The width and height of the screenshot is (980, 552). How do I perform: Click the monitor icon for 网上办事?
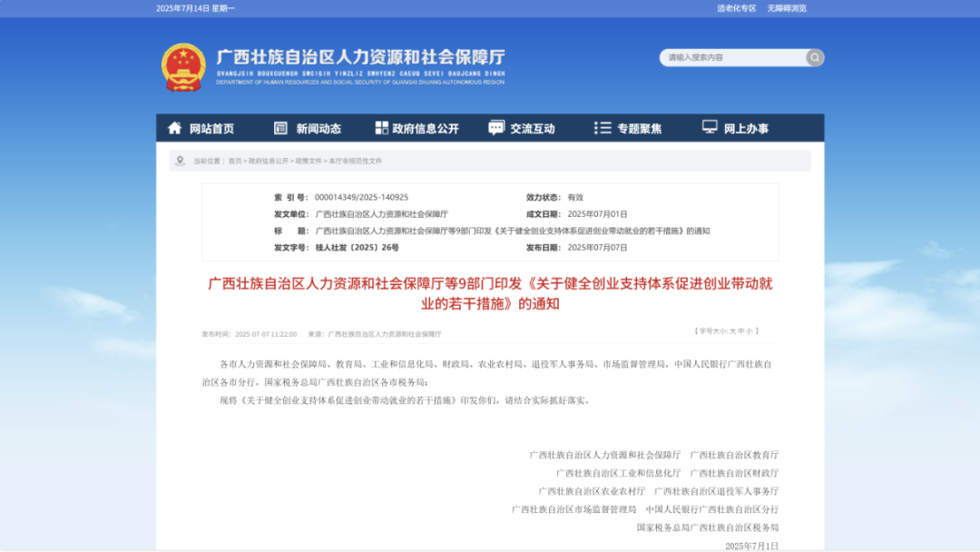pyautogui.click(x=710, y=127)
